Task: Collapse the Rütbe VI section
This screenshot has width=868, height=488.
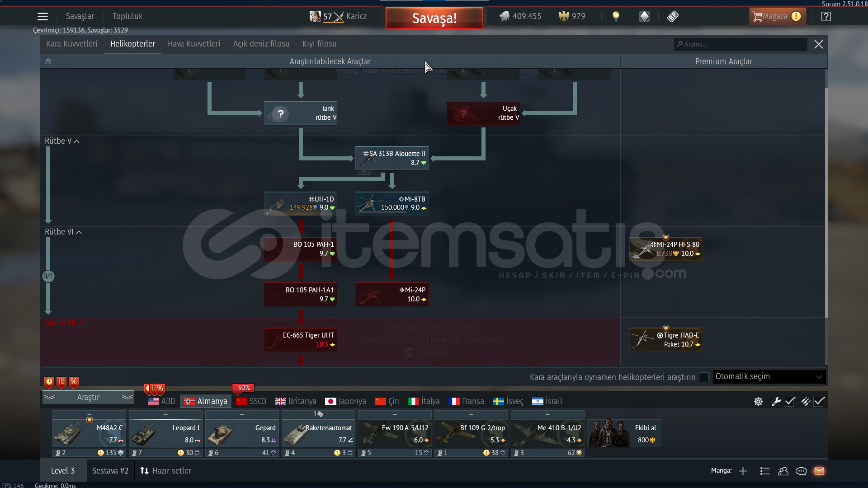Action: click(x=79, y=232)
